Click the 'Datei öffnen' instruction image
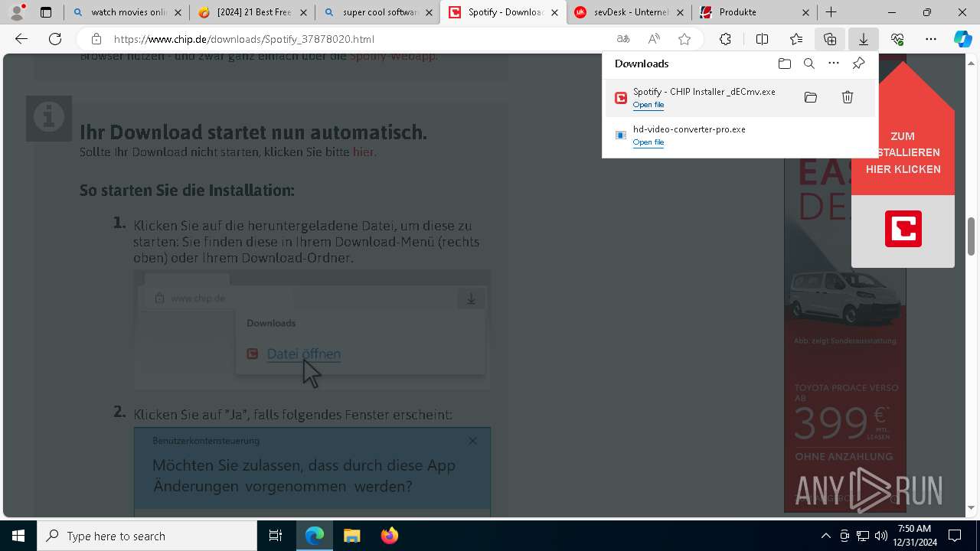The height and width of the screenshot is (551, 980). (x=312, y=330)
